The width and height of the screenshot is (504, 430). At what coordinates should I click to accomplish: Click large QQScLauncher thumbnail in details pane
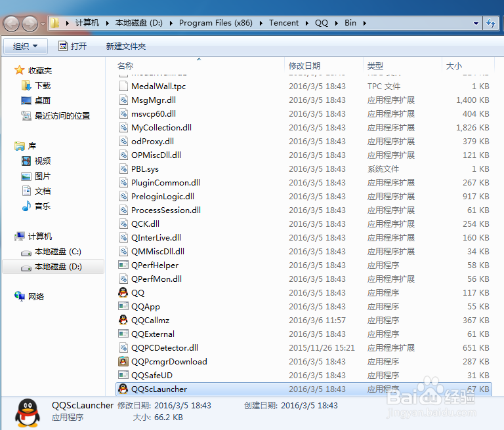28,413
